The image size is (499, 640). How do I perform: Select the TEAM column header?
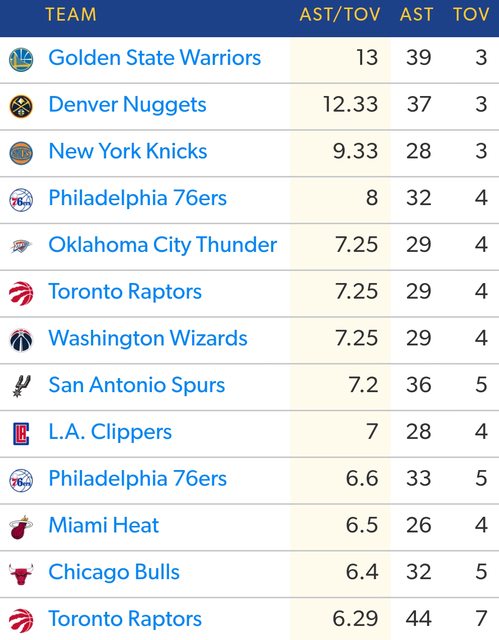(71, 15)
